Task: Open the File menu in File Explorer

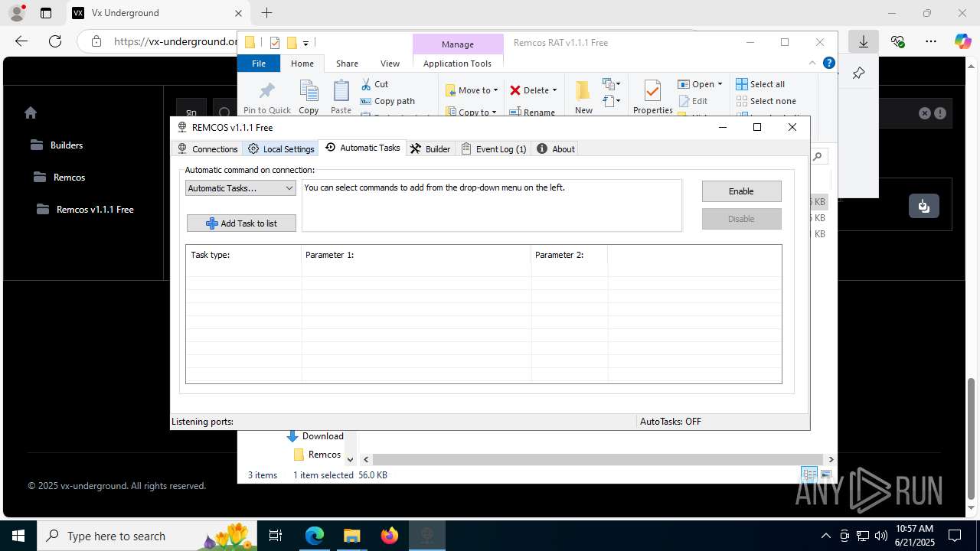Action: click(259, 64)
